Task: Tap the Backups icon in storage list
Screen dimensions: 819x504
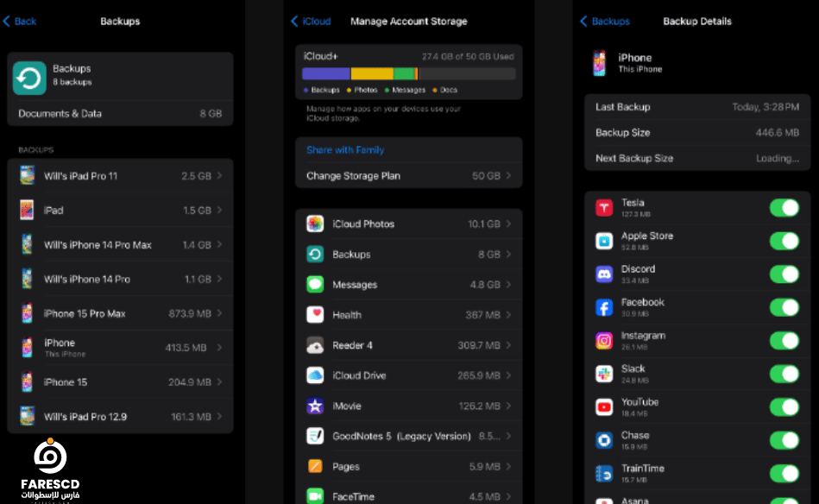Action: pos(315,255)
